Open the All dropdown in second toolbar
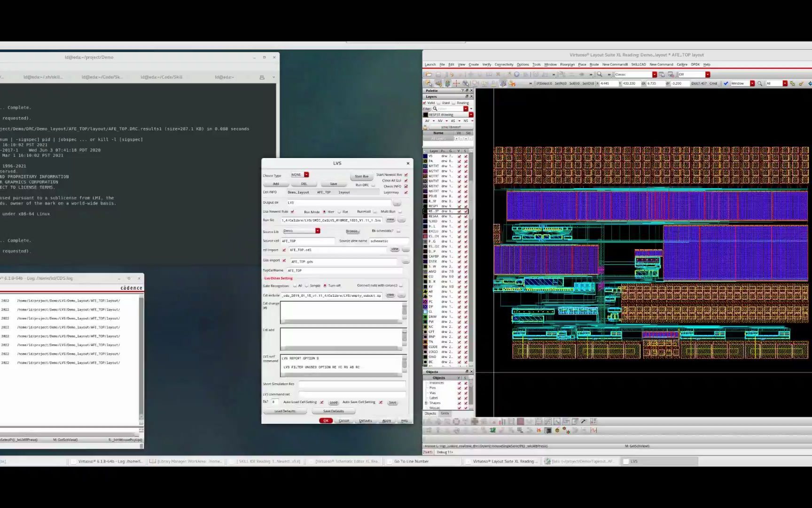This screenshot has width=812, height=508. click(x=785, y=83)
